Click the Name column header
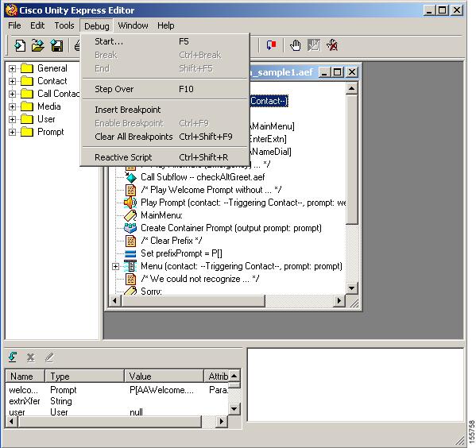Screen dimensions: 476x448 pos(25,376)
